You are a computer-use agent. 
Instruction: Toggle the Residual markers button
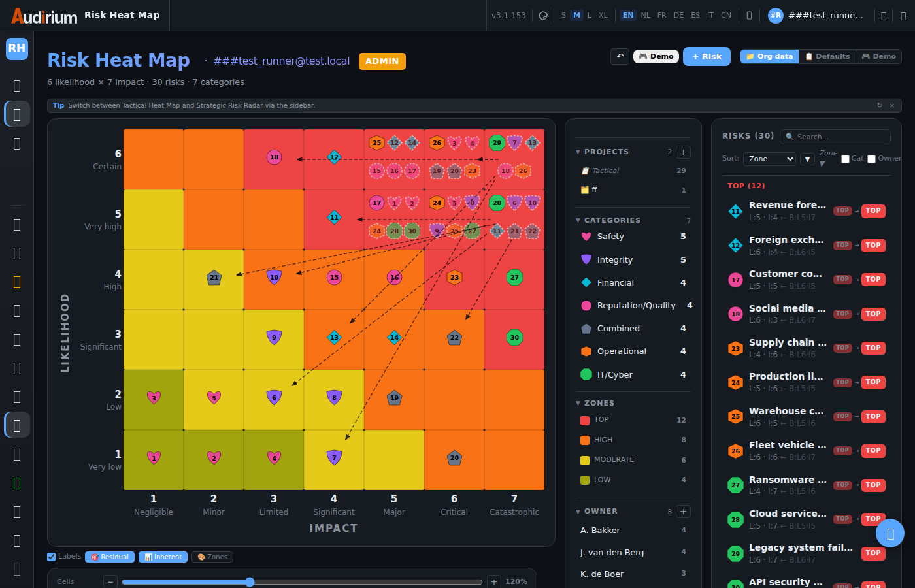click(110, 557)
